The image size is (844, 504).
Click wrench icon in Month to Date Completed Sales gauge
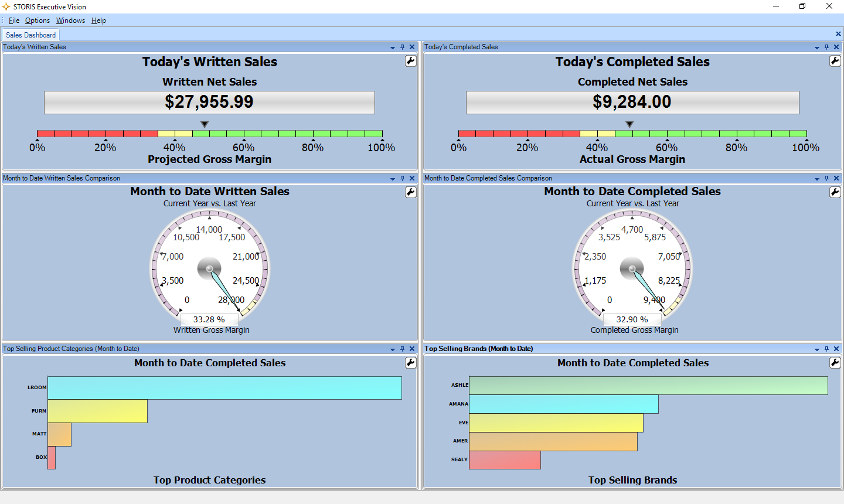(x=835, y=192)
